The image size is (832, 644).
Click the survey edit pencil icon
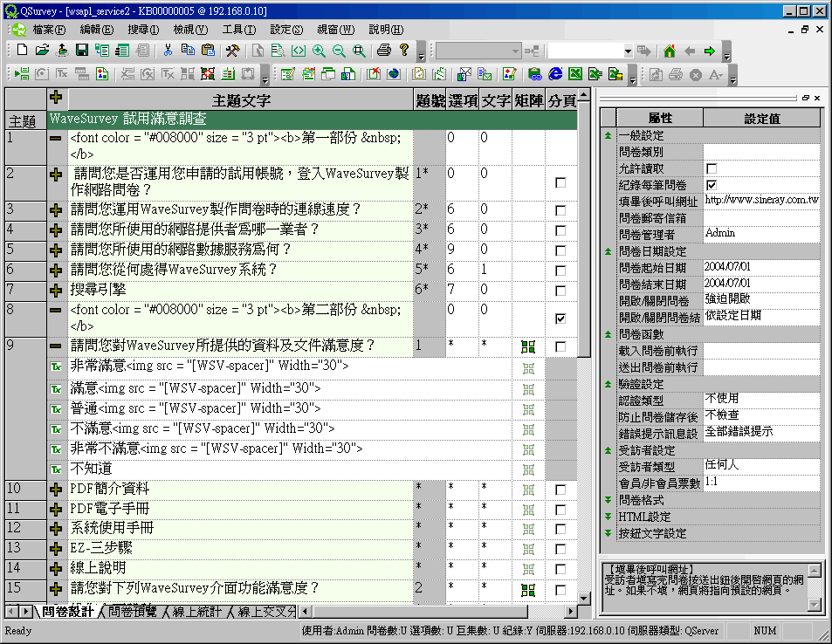click(288, 73)
